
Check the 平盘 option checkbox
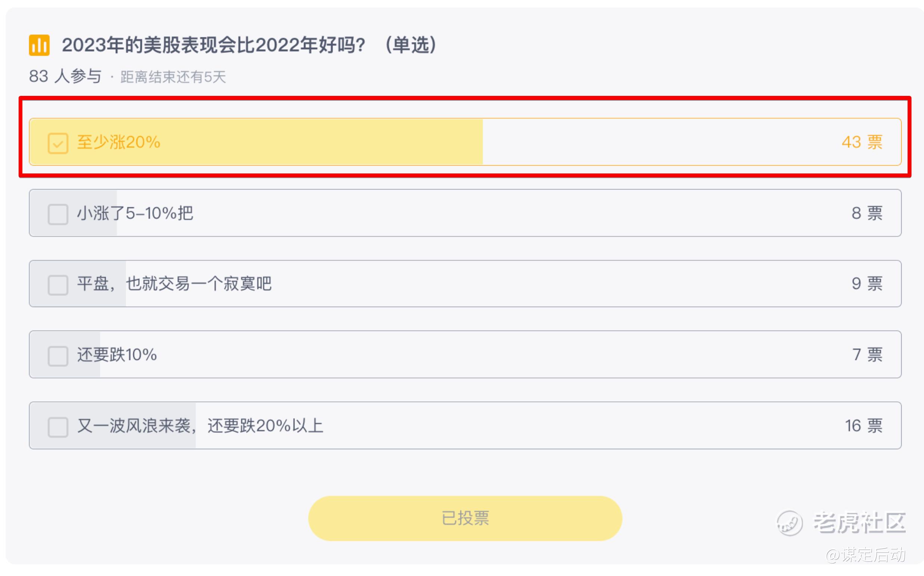tap(58, 285)
